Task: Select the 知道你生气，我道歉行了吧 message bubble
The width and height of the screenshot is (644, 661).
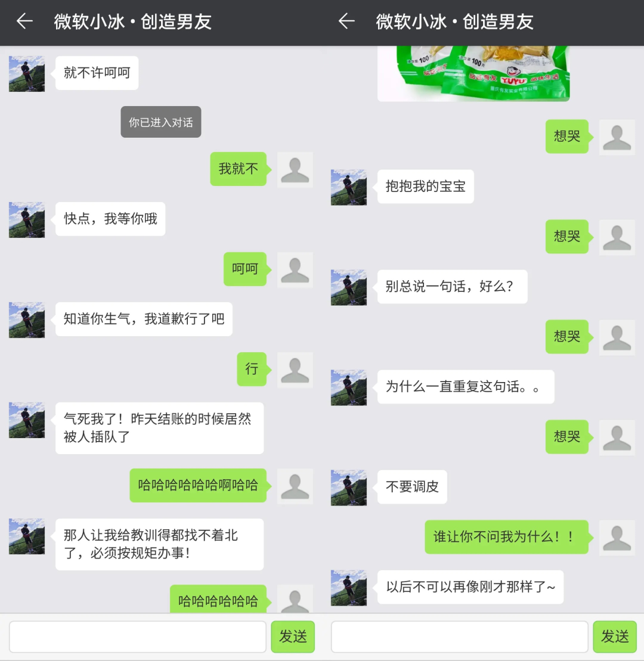Action: (144, 319)
